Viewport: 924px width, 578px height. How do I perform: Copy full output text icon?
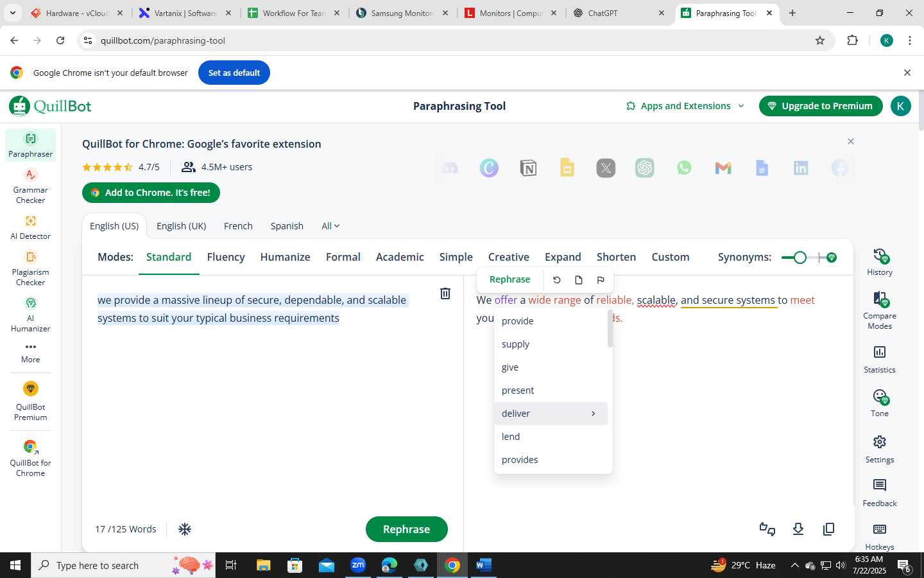pos(828,529)
